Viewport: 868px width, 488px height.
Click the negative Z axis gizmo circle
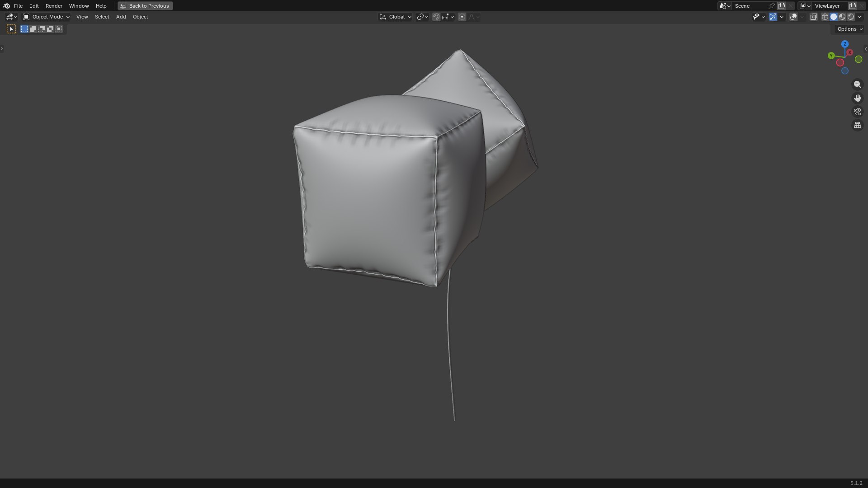pos(845,71)
